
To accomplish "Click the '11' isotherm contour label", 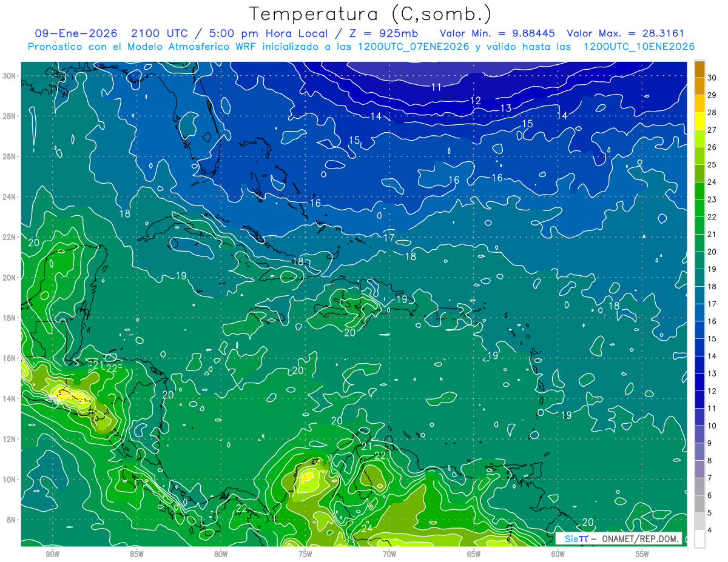I will [x=436, y=87].
